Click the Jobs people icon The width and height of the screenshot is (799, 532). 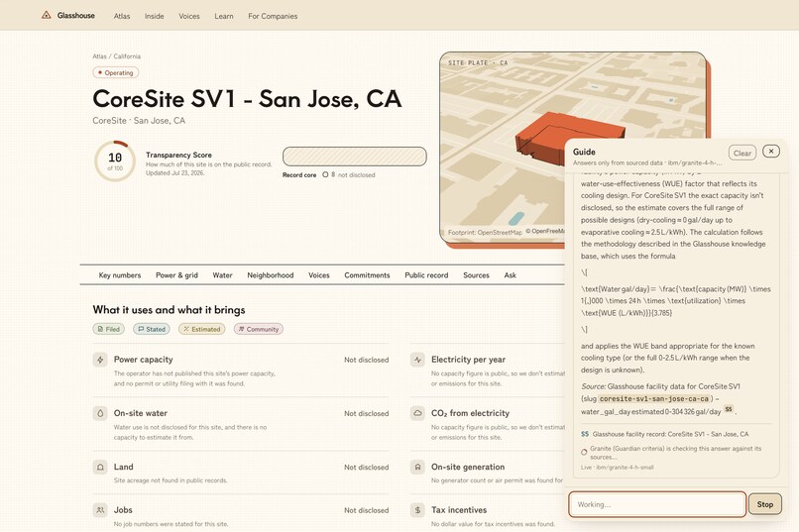(100, 509)
